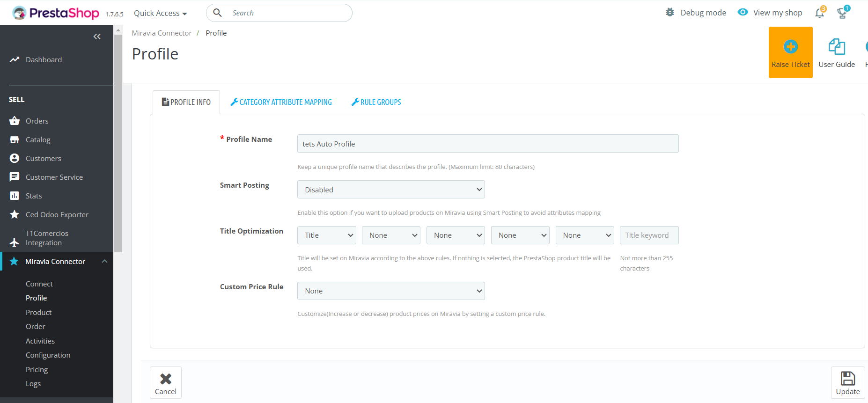Click the search magnifier icon

point(217,13)
